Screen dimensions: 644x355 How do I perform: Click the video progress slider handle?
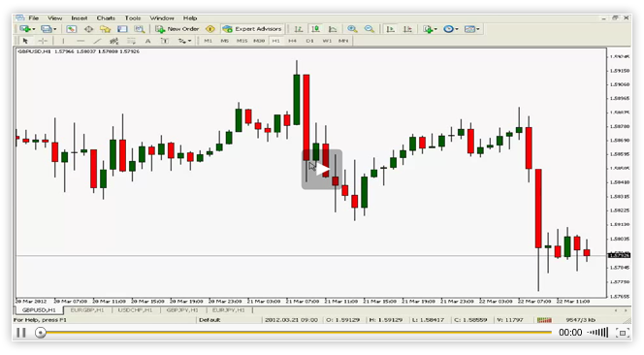click(x=41, y=333)
